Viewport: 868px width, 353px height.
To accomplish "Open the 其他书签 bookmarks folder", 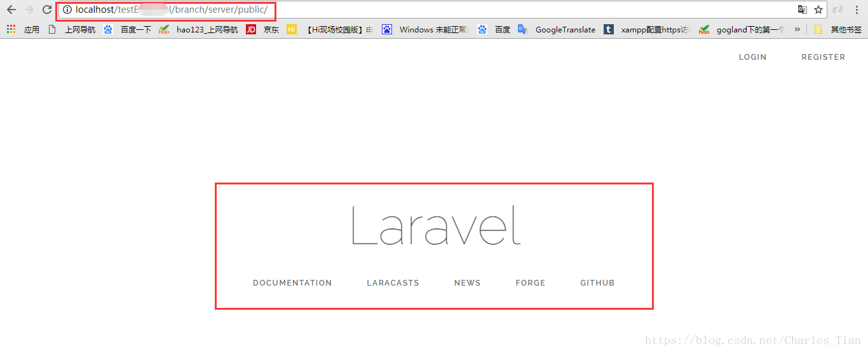I will point(838,29).
